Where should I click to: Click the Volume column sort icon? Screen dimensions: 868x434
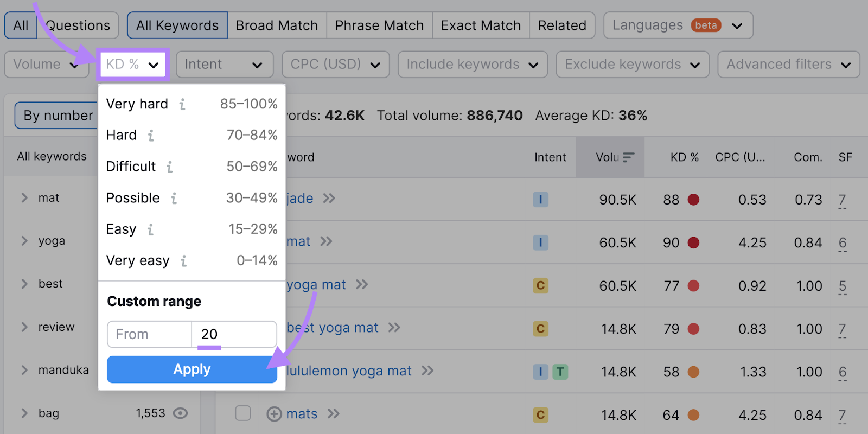(628, 157)
